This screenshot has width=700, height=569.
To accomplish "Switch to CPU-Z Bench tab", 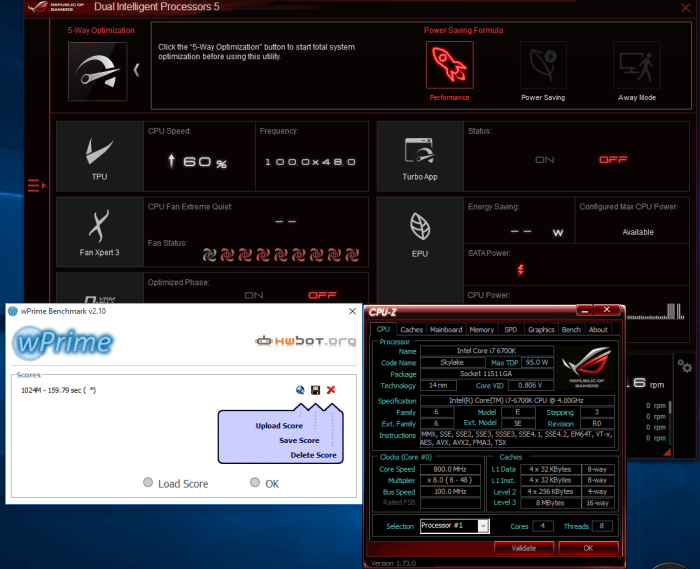I will click(x=571, y=330).
